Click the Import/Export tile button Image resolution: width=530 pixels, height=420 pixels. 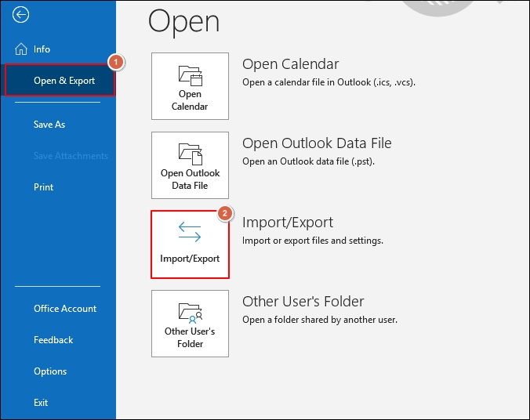pyautogui.click(x=190, y=244)
